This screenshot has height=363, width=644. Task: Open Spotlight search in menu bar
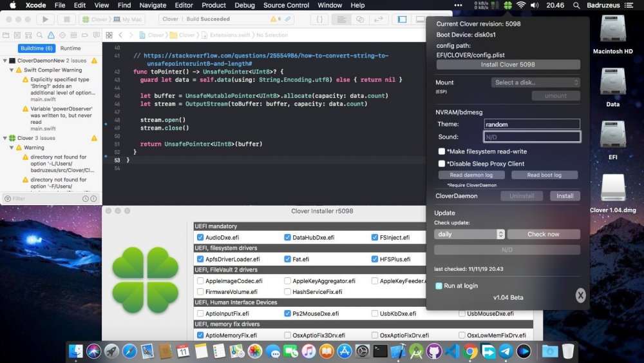[x=576, y=5]
